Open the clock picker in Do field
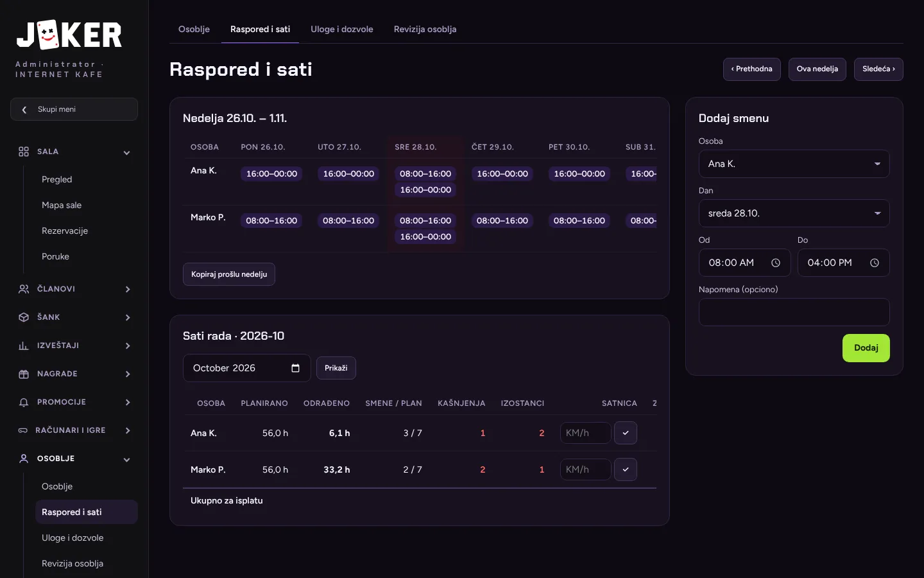Screen dimensions: 924x578 (x=875, y=263)
